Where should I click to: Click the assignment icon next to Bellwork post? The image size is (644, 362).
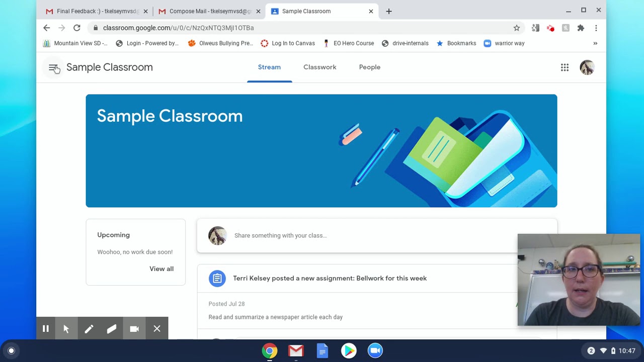click(x=217, y=279)
